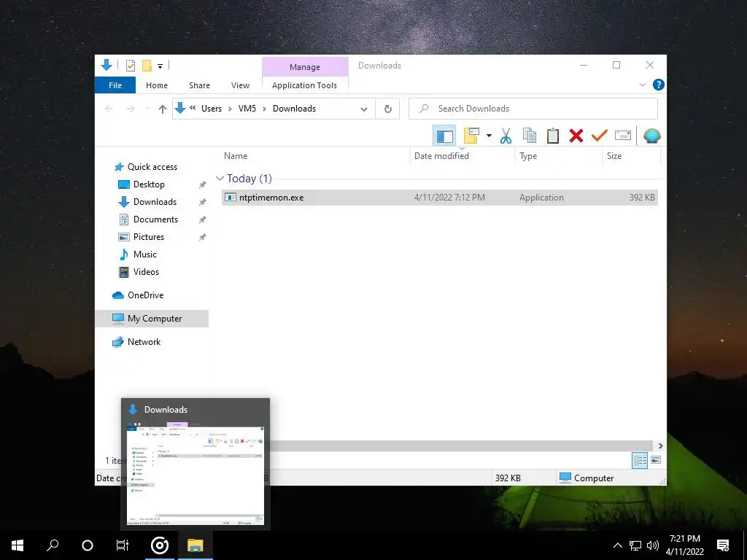Click the scissors Cut icon in toolbar

(x=506, y=136)
